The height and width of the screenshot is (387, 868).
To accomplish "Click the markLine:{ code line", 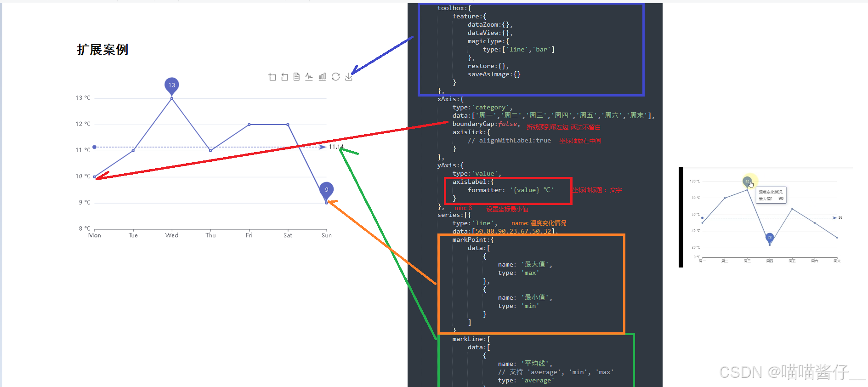I will pyautogui.click(x=471, y=339).
